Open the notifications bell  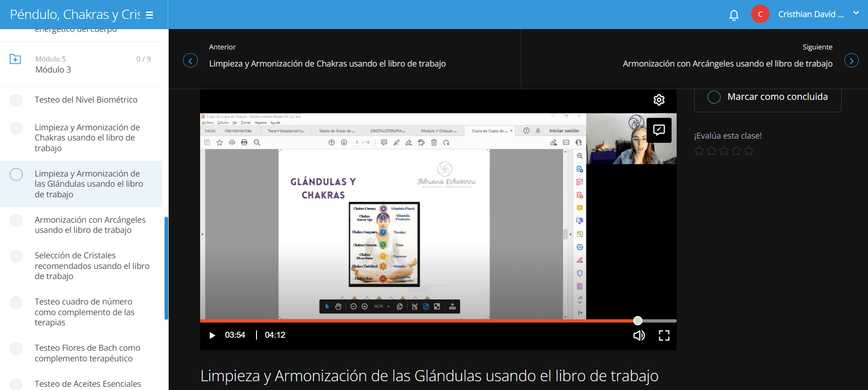click(734, 15)
